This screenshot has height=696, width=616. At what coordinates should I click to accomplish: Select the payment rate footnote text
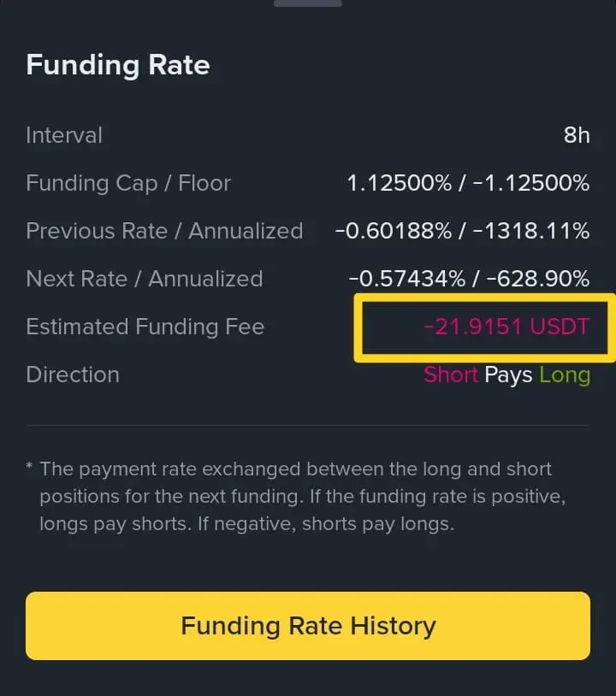[299, 496]
